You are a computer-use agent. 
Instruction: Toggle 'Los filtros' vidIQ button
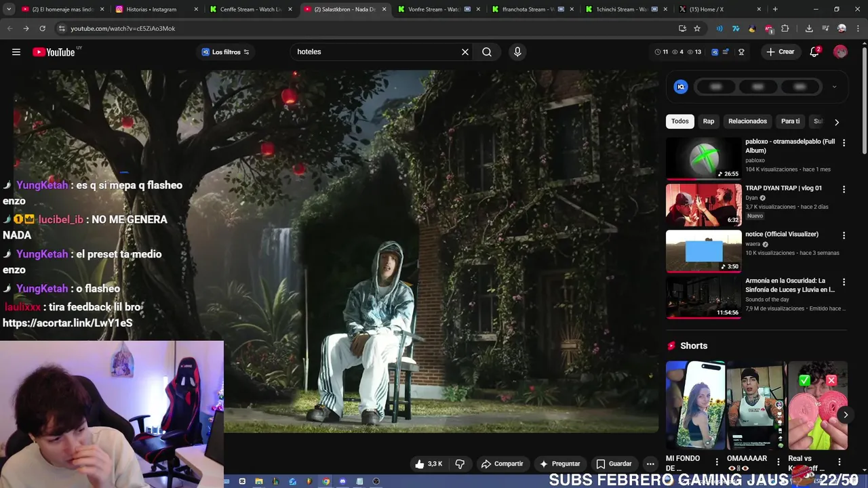click(225, 52)
